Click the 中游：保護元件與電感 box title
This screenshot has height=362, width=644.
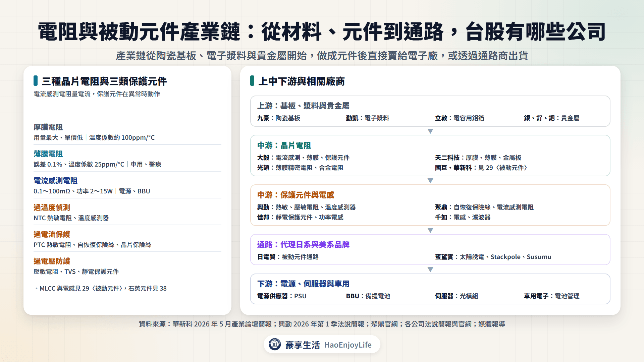click(x=296, y=195)
